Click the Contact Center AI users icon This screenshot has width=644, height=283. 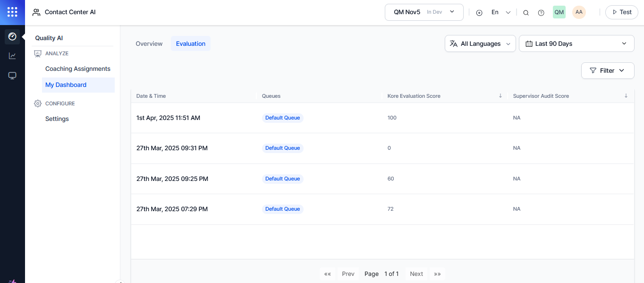click(36, 12)
